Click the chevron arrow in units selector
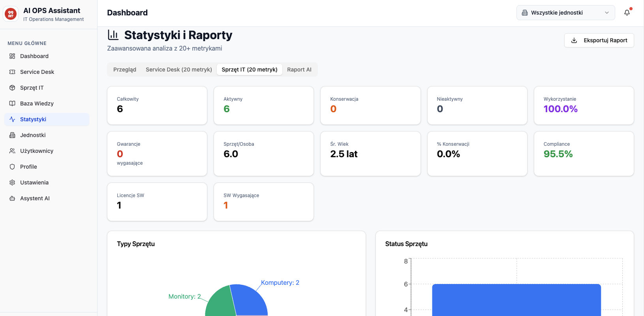644x316 pixels. [x=607, y=13]
